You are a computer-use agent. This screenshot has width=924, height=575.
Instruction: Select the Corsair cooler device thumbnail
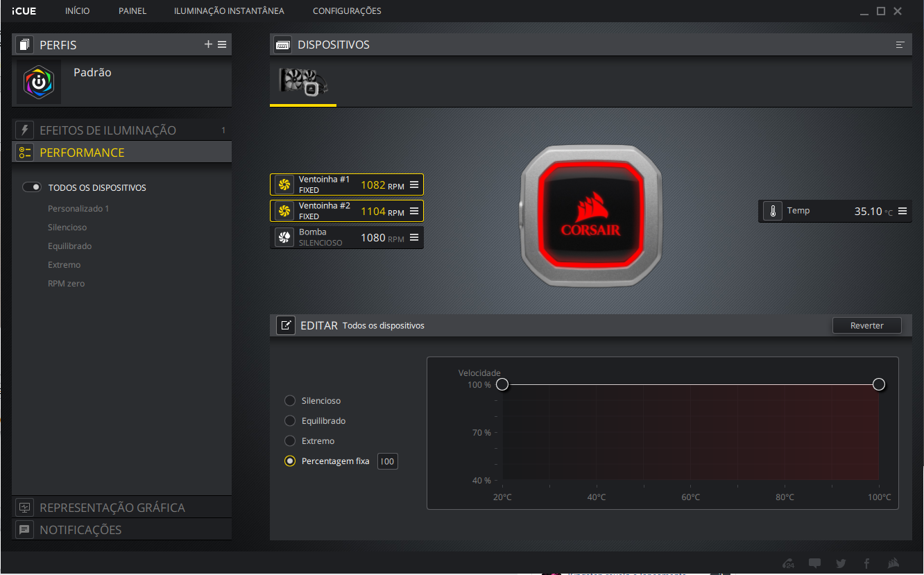pos(303,82)
